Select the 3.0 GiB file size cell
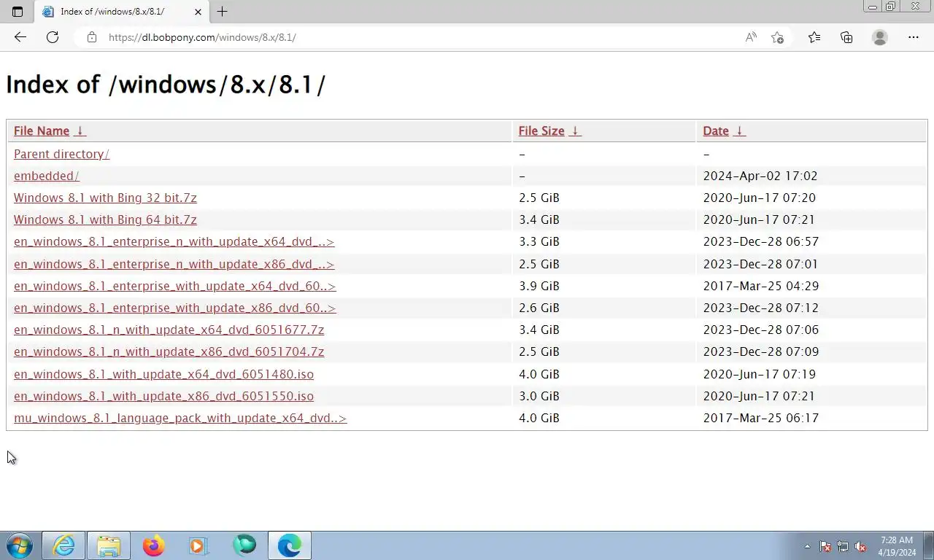Viewport: 934px width, 560px height. (x=539, y=396)
